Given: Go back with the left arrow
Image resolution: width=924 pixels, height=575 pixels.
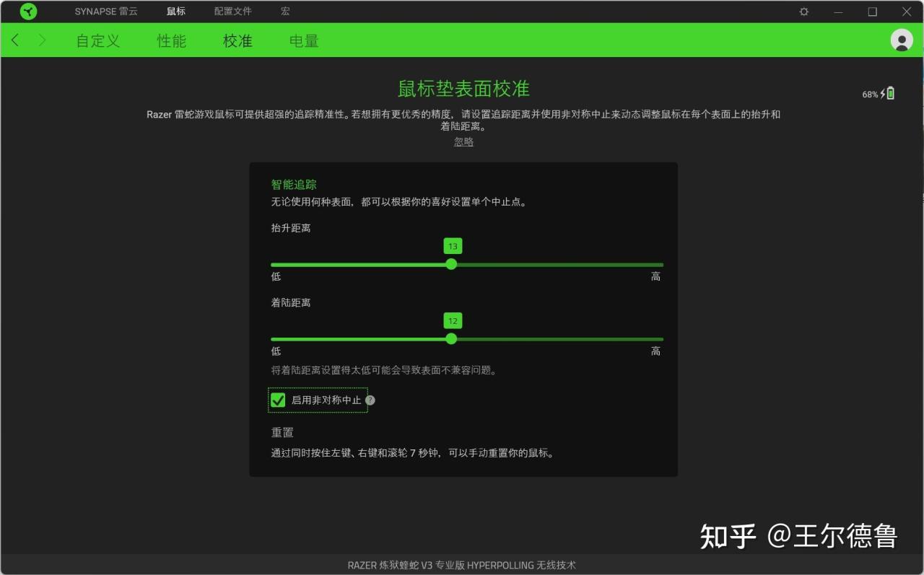Looking at the screenshot, I should tap(15, 40).
